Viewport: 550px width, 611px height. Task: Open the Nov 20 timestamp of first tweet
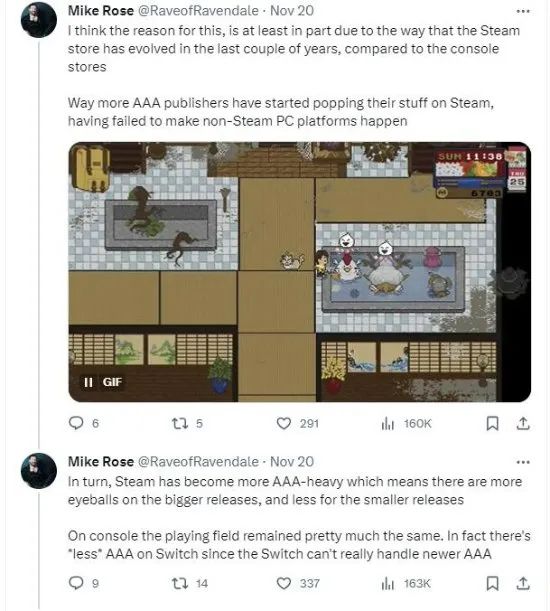pos(292,11)
